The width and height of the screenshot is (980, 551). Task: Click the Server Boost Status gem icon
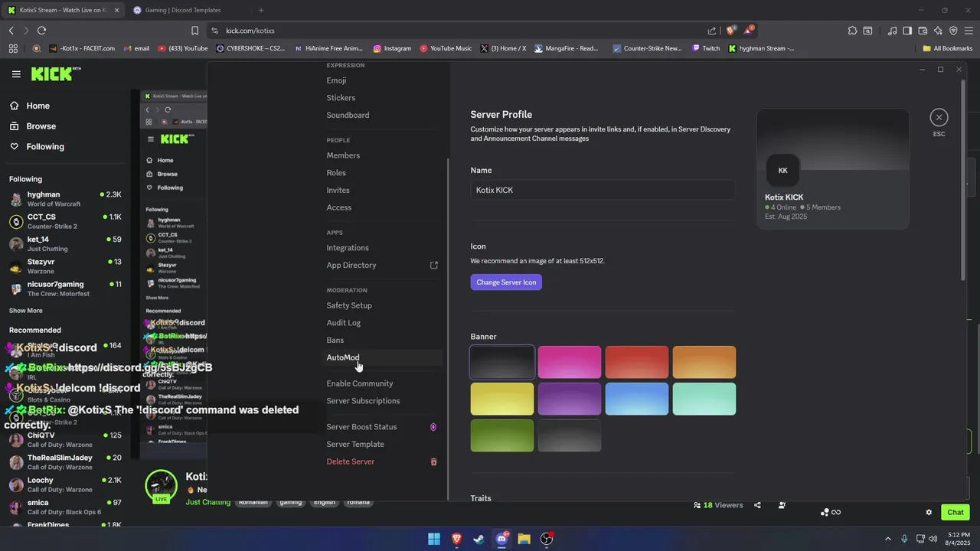(x=433, y=427)
